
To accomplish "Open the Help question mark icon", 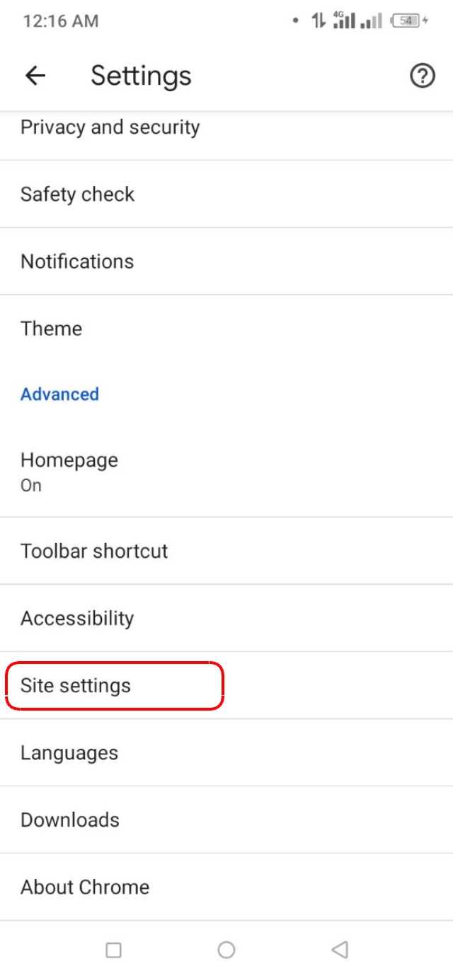I will (x=422, y=76).
